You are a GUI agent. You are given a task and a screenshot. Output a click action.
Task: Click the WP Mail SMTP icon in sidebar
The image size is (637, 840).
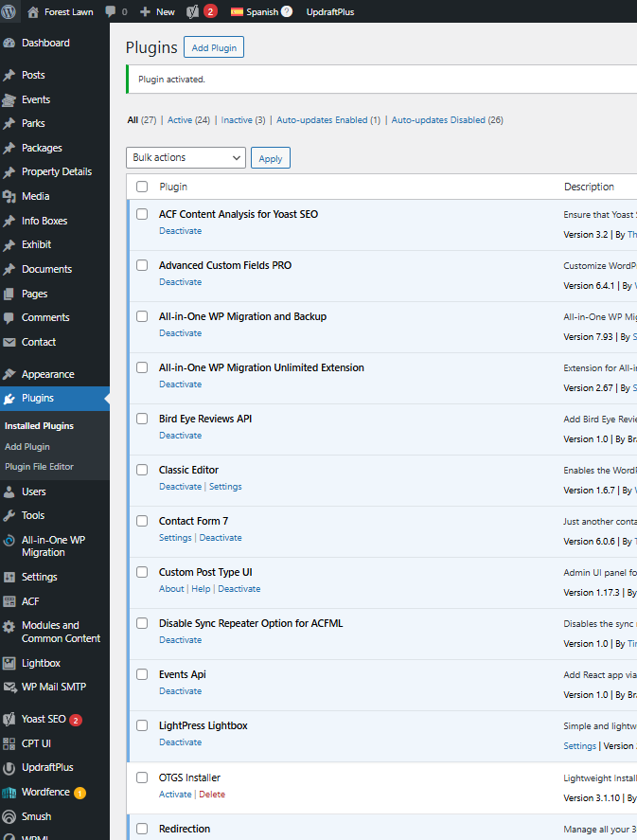9,688
